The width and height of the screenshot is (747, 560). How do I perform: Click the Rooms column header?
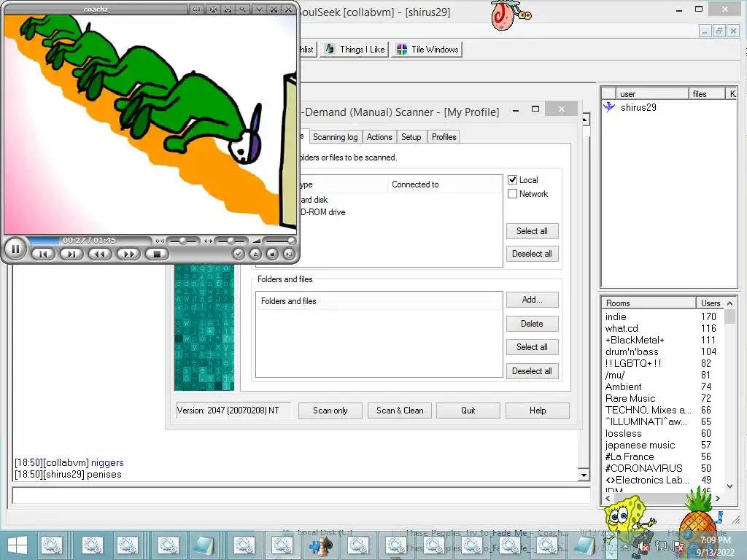[649, 303]
